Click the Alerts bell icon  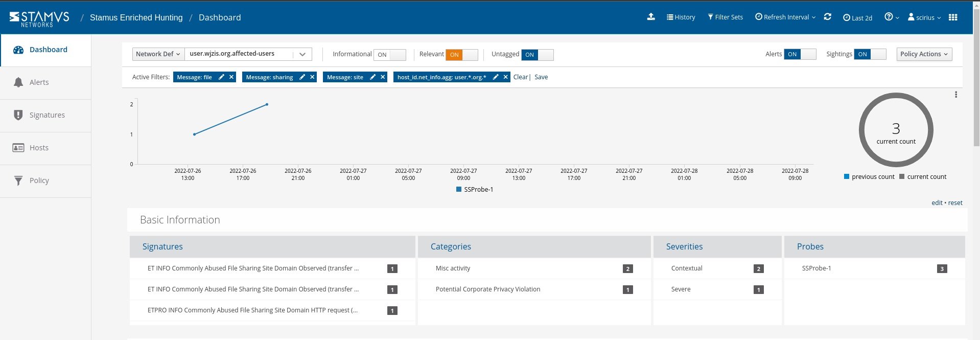18,82
